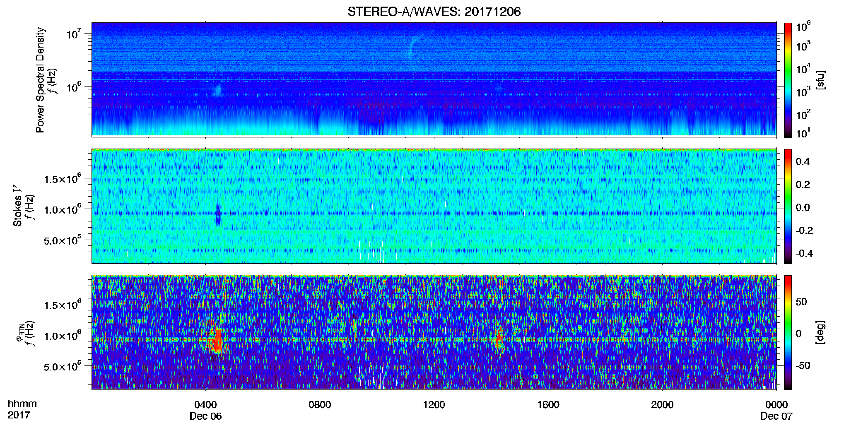
Task: Click the 0 label on degrees colorbar
Action: tap(798, 333)
